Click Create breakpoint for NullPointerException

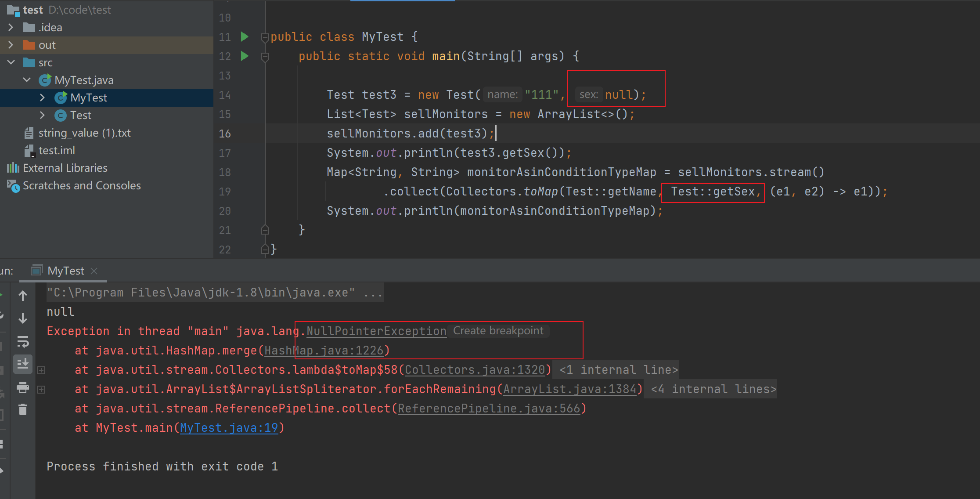tap(498, 331)
